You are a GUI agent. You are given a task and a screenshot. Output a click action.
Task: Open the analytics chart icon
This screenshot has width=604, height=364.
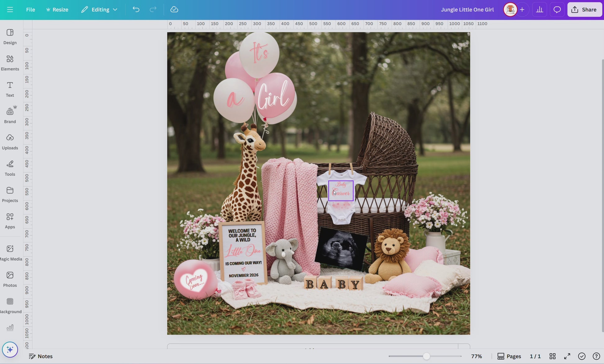tap(539, 10)
